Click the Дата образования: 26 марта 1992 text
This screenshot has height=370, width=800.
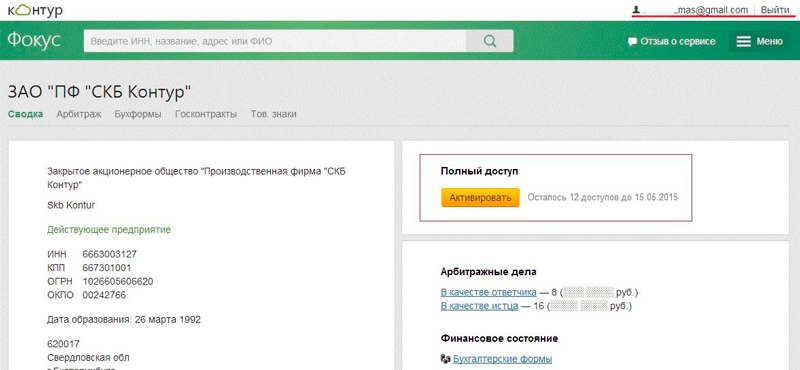coord(123,320)
